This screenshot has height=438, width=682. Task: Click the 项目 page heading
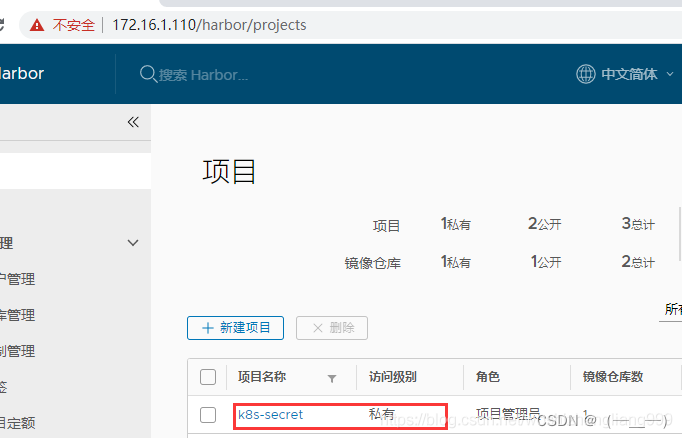point(229,171)
